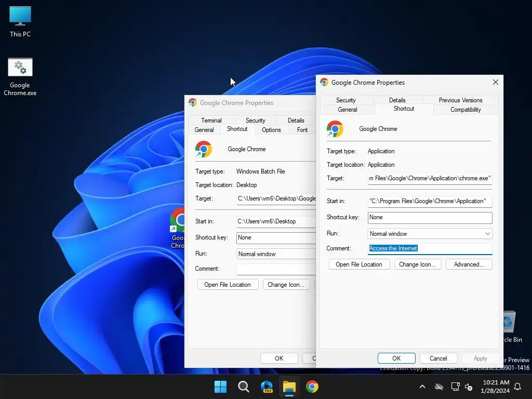Open the Details tab in the back dialog
Image resolution: width=532 pixels, height=399 pixels.
pos(296,121)
